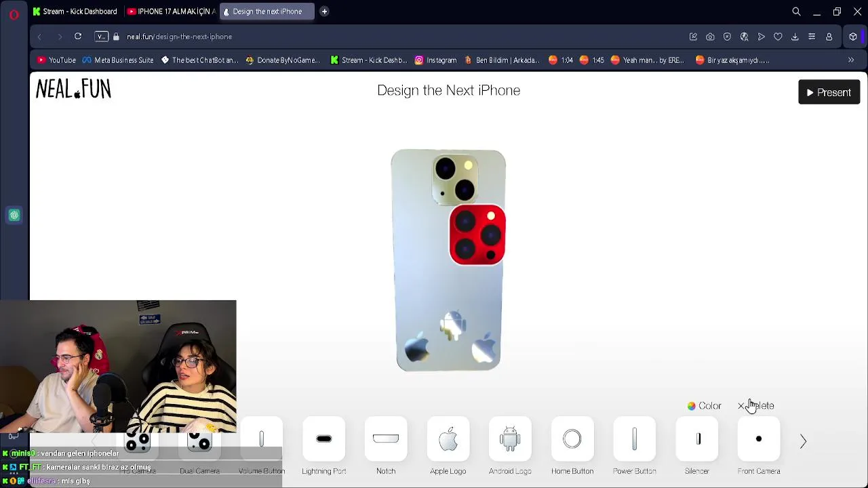The image size is (868, 488).
Task: Click the site security lock icon
Action: [x=116, y=37]
